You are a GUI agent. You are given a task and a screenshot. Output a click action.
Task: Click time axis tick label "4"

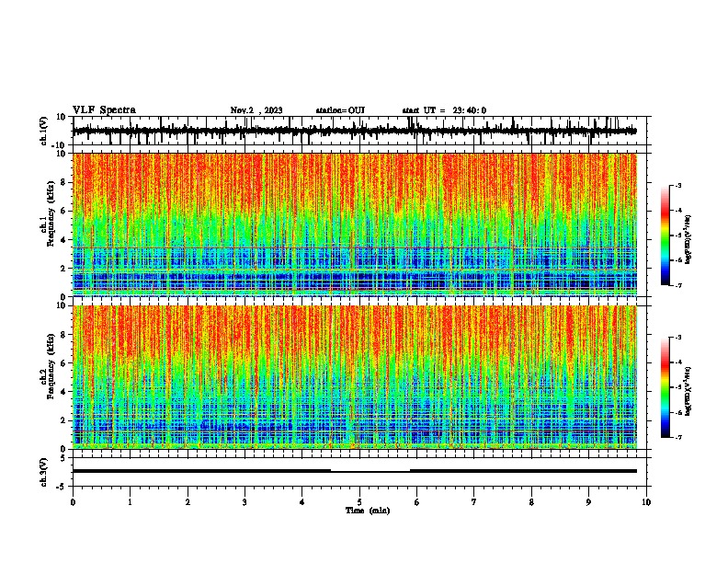[302, 502]
